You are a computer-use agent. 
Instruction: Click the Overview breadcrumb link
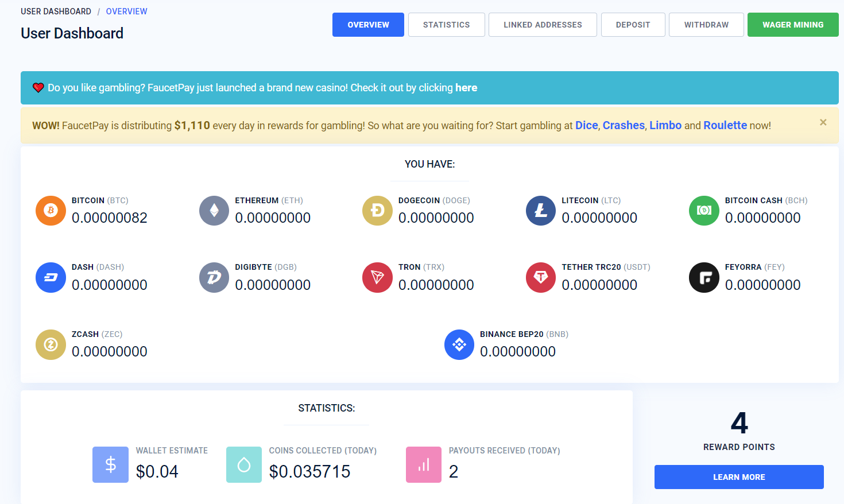[x=126, y=11]
